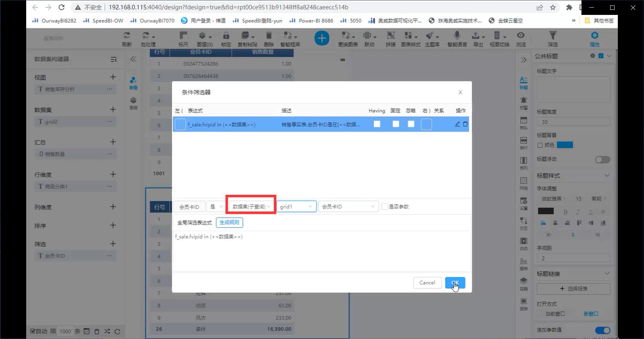The image size is (644, 339).
Task: Click the blue OK button
Action: 455,283
